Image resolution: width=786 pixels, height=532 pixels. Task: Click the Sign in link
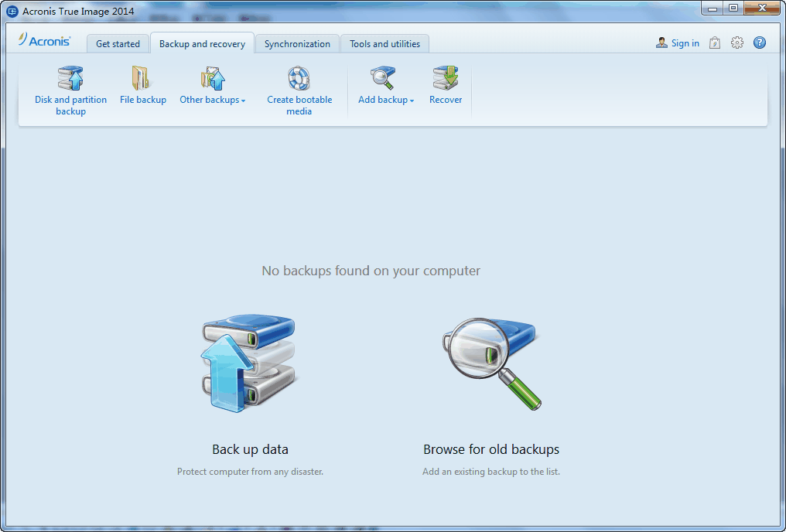tap(685, 43)
